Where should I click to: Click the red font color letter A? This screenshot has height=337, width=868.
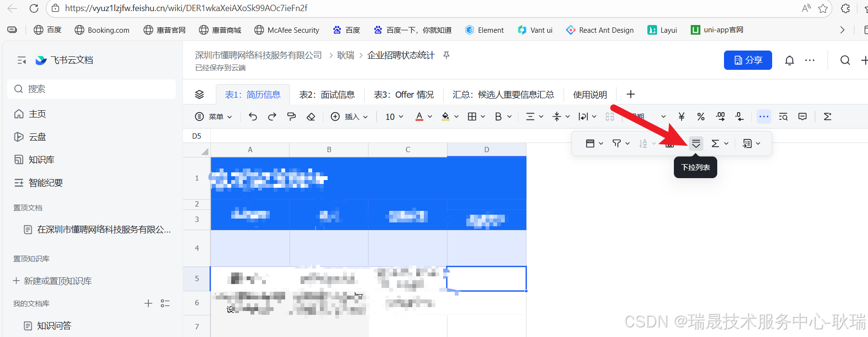click(419, 117)
